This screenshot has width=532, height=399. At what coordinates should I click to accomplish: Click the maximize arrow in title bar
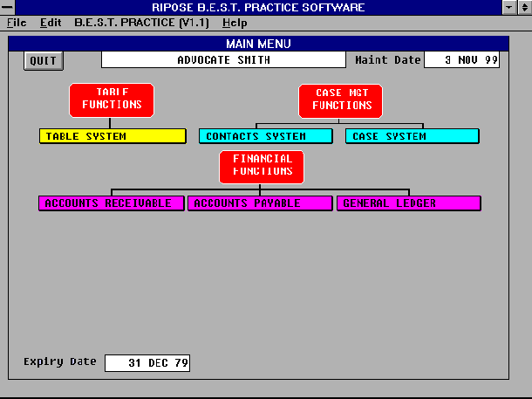coord(523,8)
